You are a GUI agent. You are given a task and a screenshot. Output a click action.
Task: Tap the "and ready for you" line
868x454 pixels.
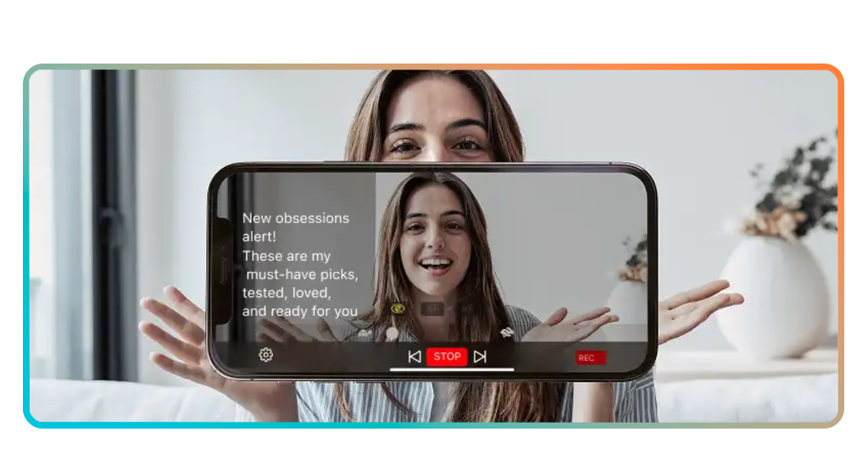pos(299,311)
